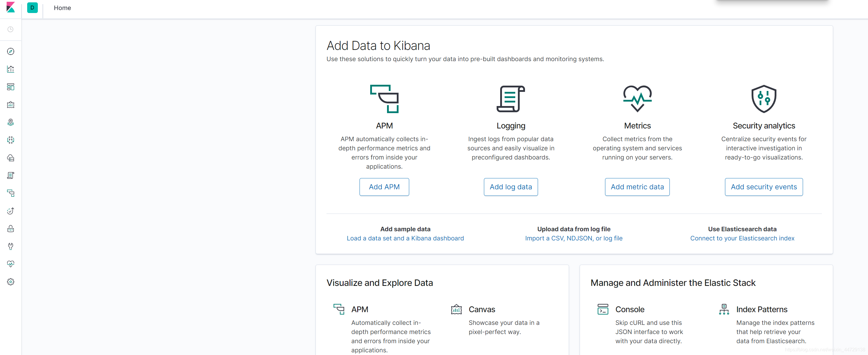Open Visualize chart icon in sidebar
The width and height of the screenshot is (868, 355).
10,69
